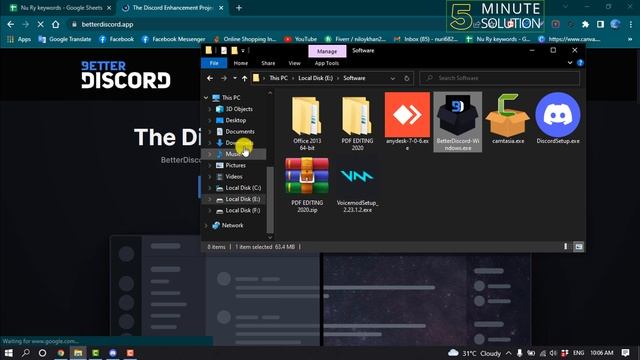Expand the Explorer ribbon chevron
The height and width of the screenshot is (360, 640).
(x=570, y=63)
